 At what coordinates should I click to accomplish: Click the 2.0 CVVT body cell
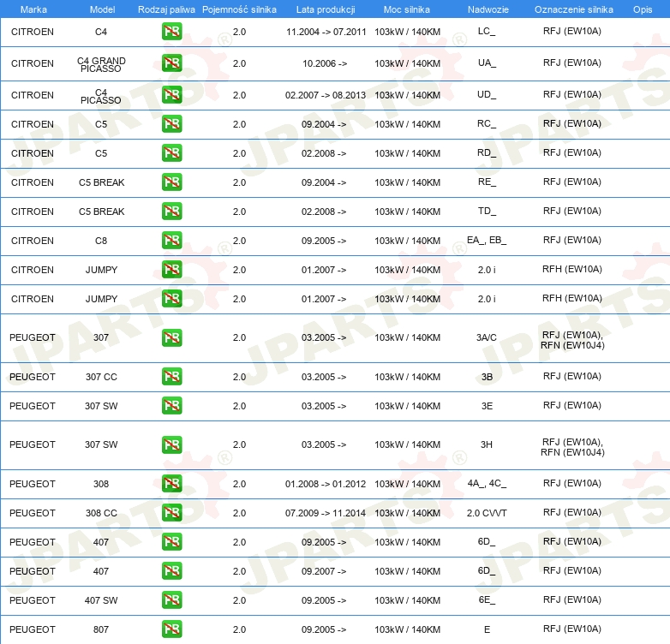(487, 513)
